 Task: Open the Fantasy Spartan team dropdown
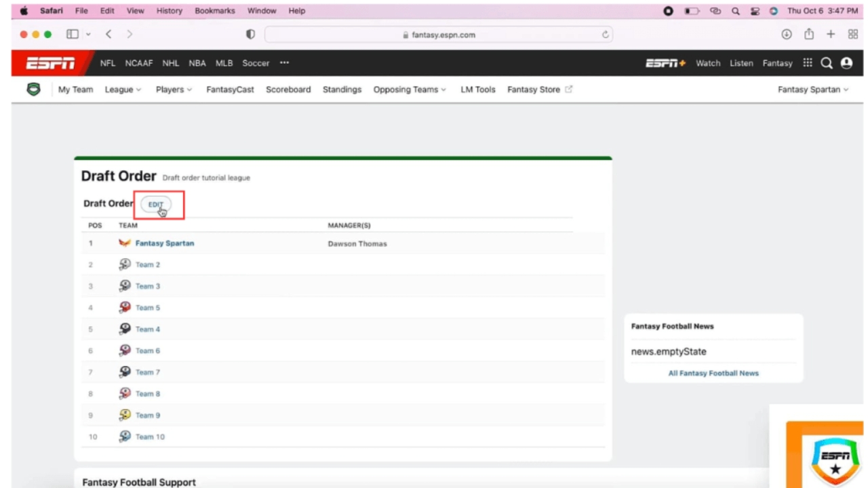coord(813,89)
